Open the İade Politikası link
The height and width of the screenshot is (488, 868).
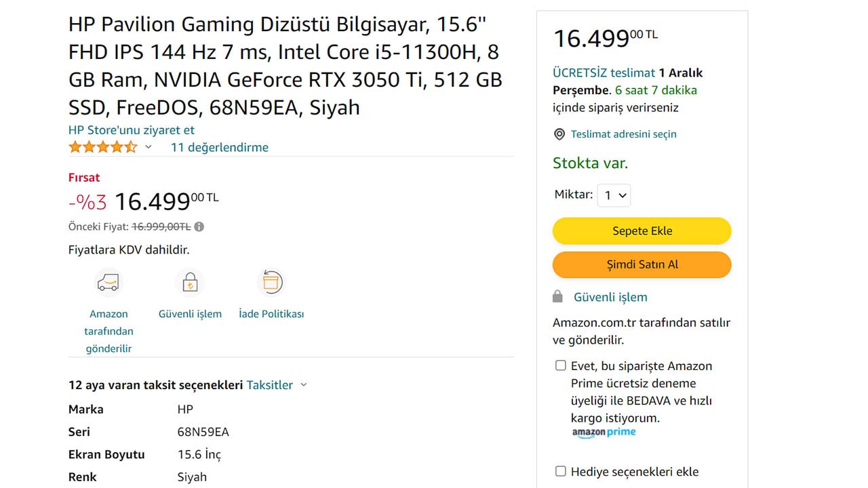[x=271, y=314]
